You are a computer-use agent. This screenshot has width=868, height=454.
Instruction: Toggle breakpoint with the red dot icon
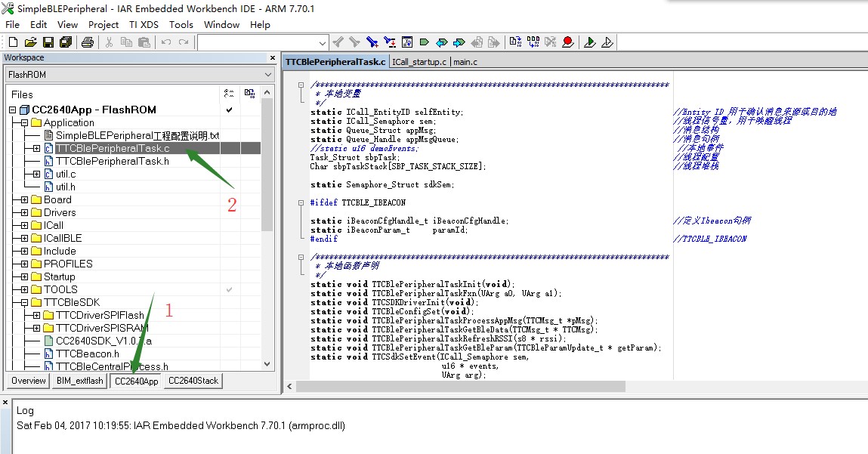567,42
